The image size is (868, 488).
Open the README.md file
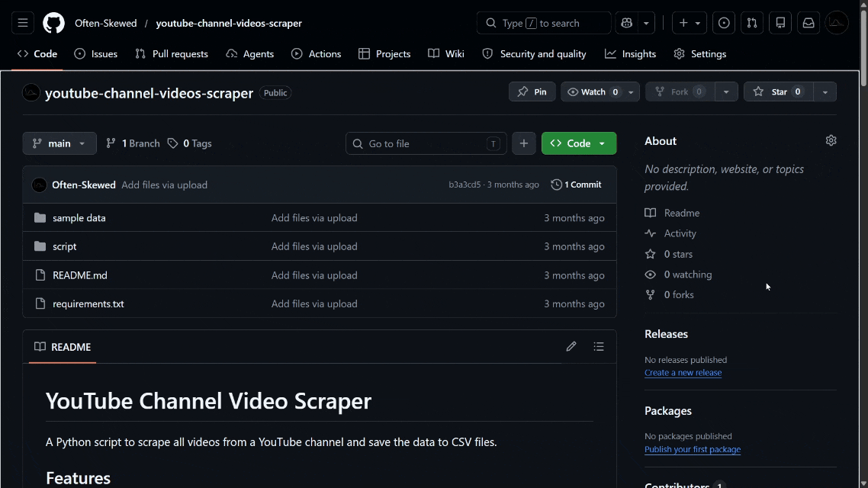[x=80, y=275]
